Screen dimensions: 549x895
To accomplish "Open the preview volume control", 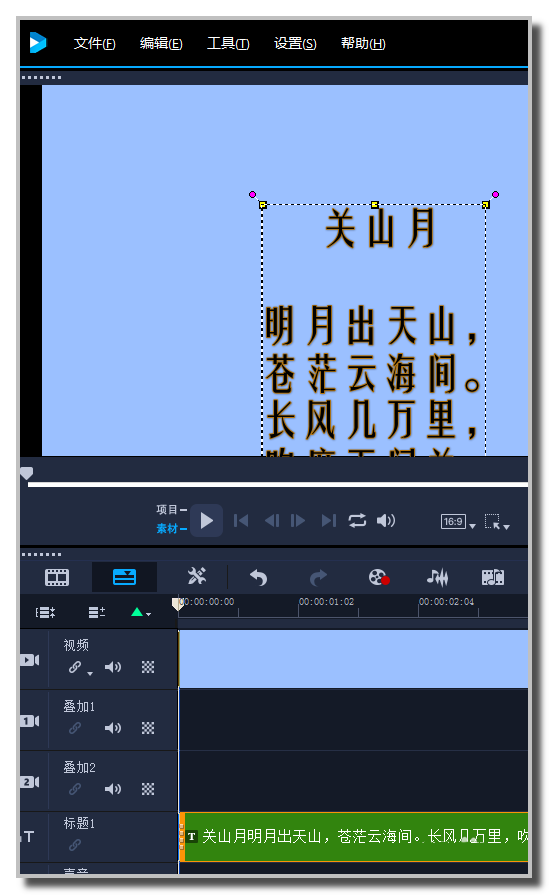I will point(386,521).
